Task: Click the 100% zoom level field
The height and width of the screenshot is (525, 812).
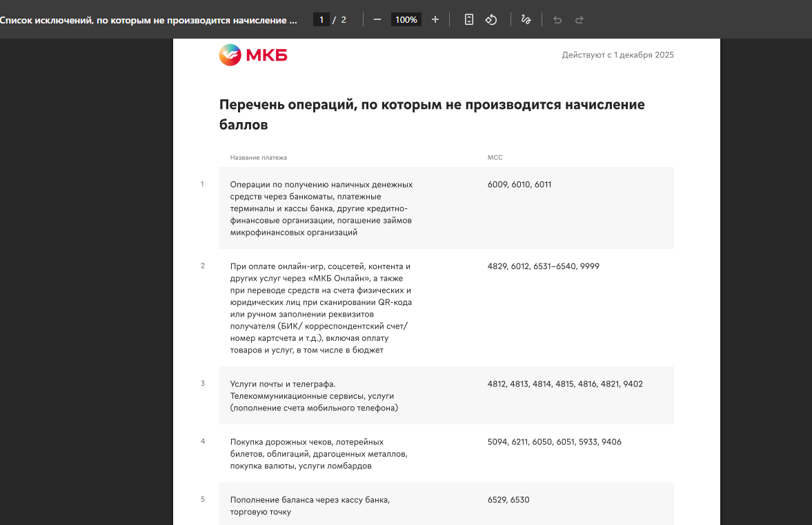Action: (406, 20)
